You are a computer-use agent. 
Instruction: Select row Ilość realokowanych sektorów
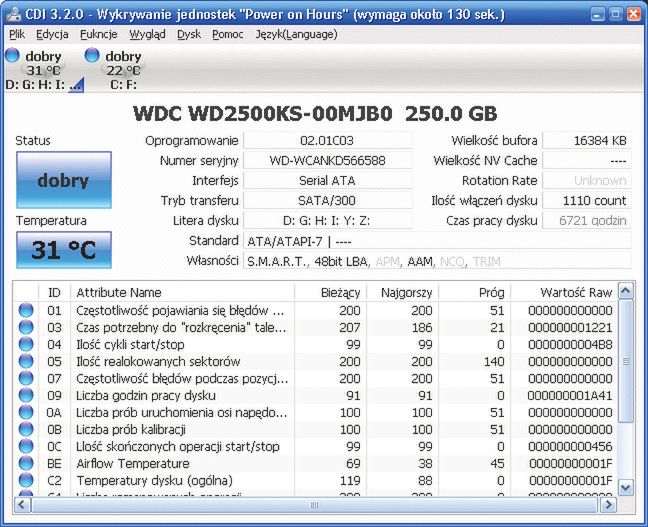[x=315, y=361]
